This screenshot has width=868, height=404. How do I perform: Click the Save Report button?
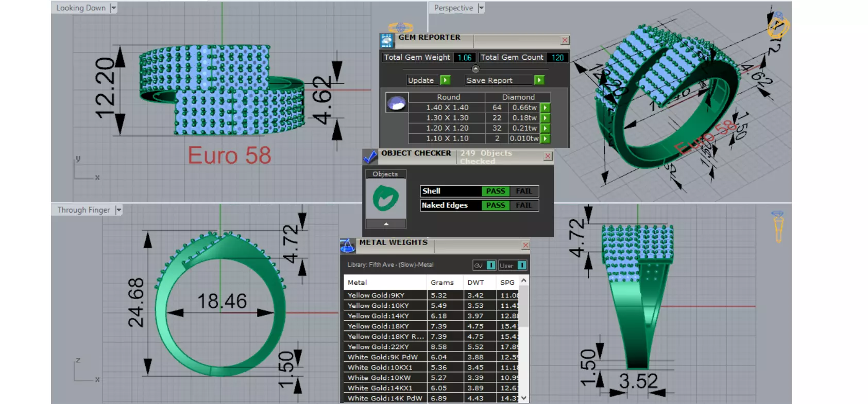[x=499, y=80]
